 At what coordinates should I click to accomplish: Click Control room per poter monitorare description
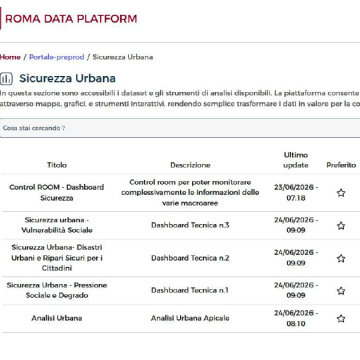[x=190, y=193]
